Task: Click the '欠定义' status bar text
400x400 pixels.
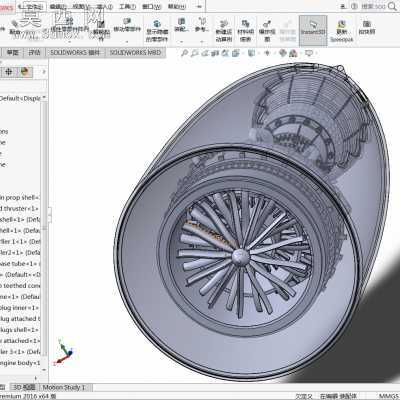Action: pos(304,396)
